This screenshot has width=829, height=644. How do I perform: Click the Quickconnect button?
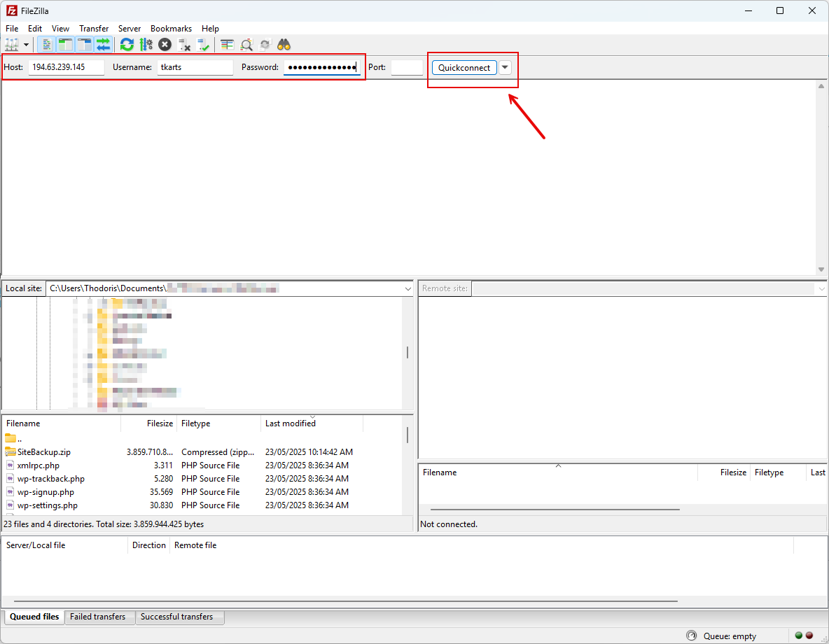464,68
